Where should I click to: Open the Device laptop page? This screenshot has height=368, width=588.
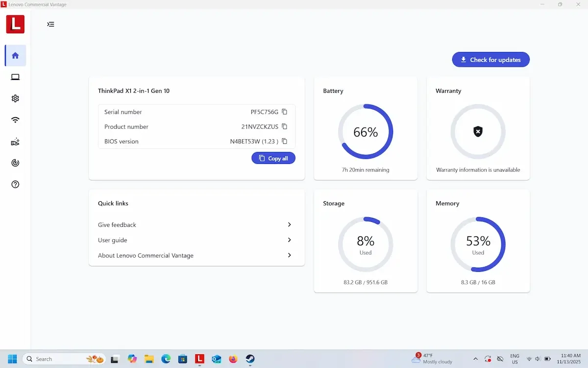(x=15, y=77)
